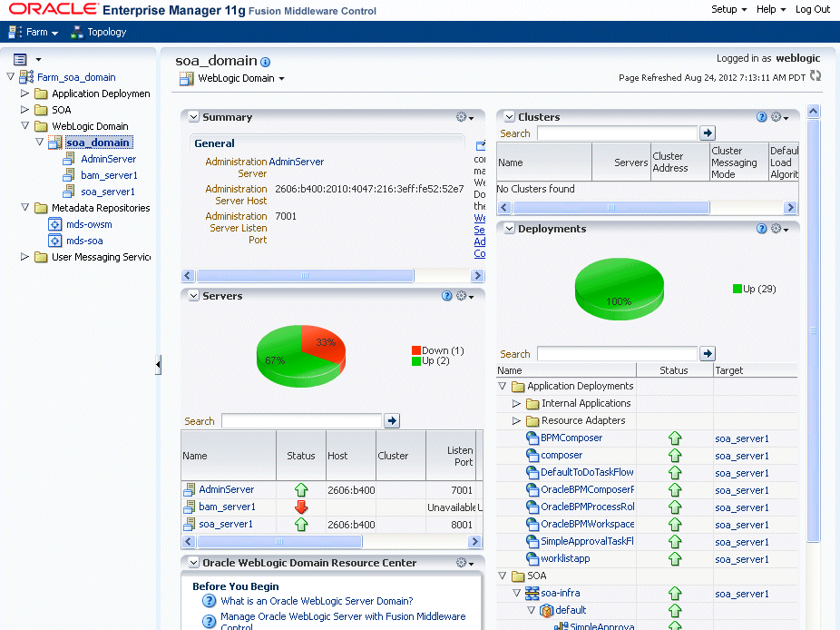This screenshot has height=630, width=840.
Task: Click help icon beside What is an Oracle WebLogic Server Domain
Action: point(209,601)
